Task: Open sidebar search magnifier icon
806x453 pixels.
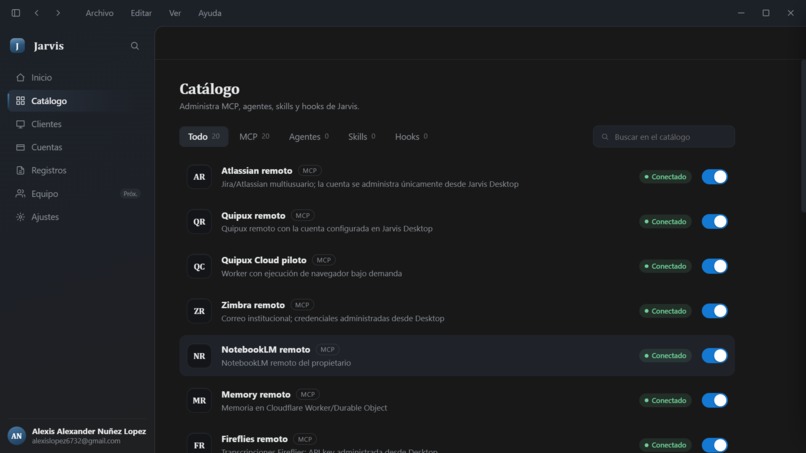Action: 135,46
